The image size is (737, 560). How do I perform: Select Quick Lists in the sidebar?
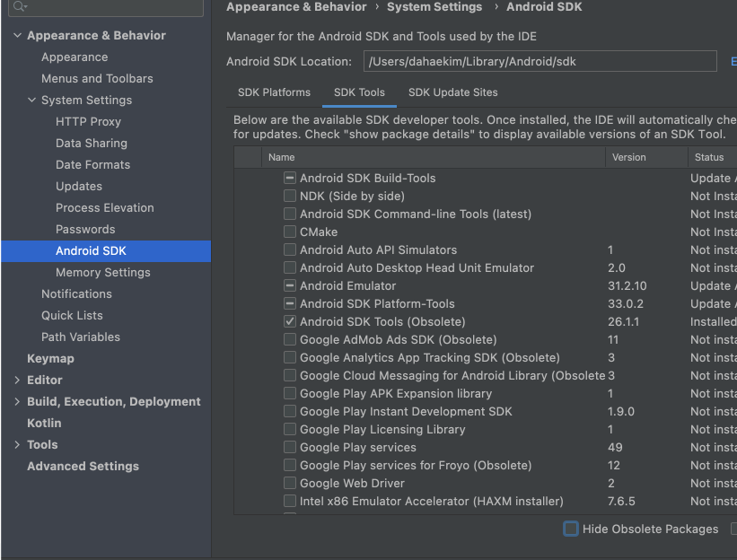72,316
